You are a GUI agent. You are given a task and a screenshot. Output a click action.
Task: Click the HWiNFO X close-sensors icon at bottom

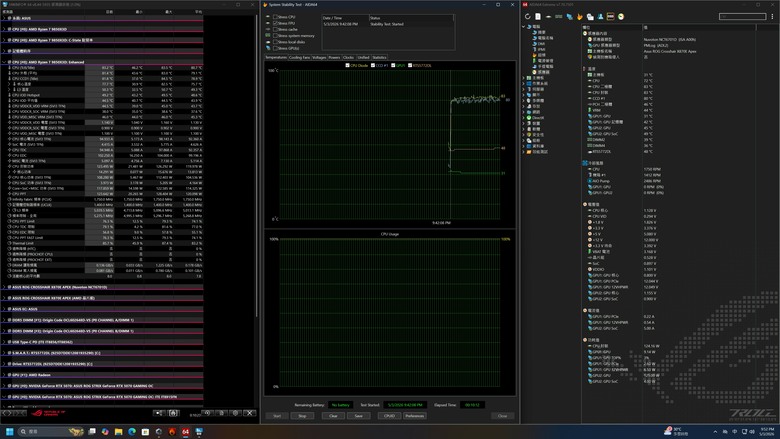pyautogui.click(x=250, y=413)
